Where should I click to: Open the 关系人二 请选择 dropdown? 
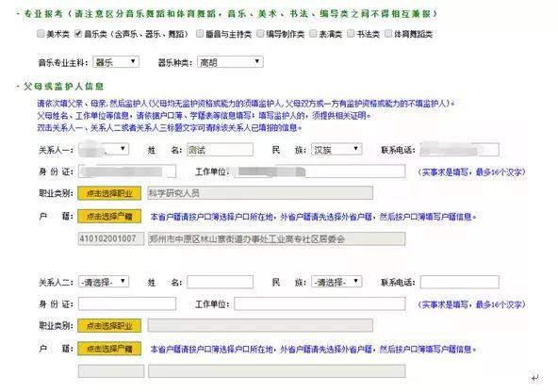pyautogui.click(x=104, y=282)
